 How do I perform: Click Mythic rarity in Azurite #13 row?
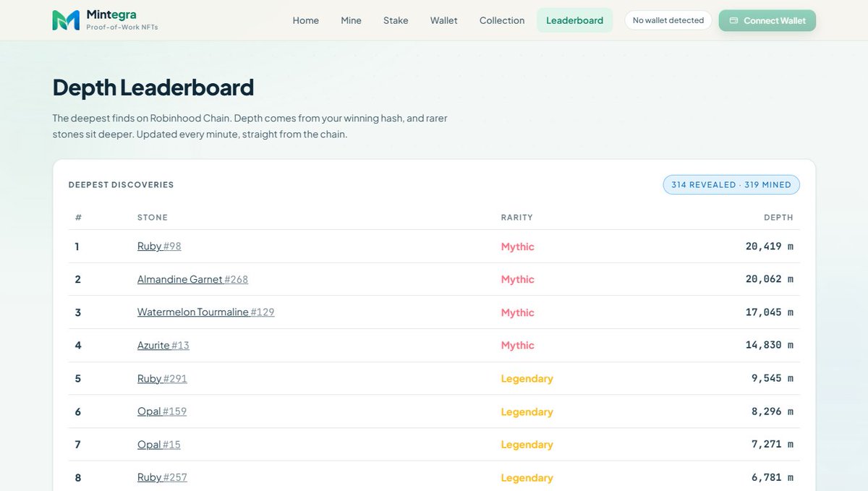click(518, 346)
